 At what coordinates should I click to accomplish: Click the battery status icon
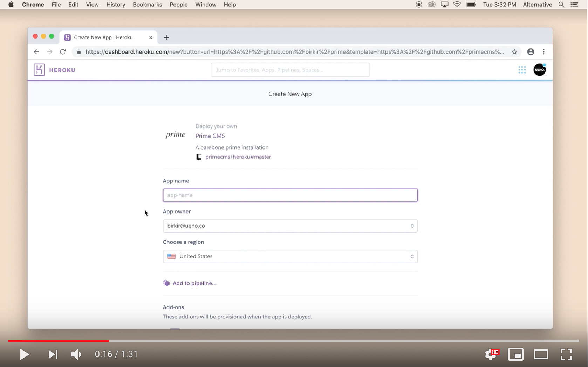(x=471, y=5)
